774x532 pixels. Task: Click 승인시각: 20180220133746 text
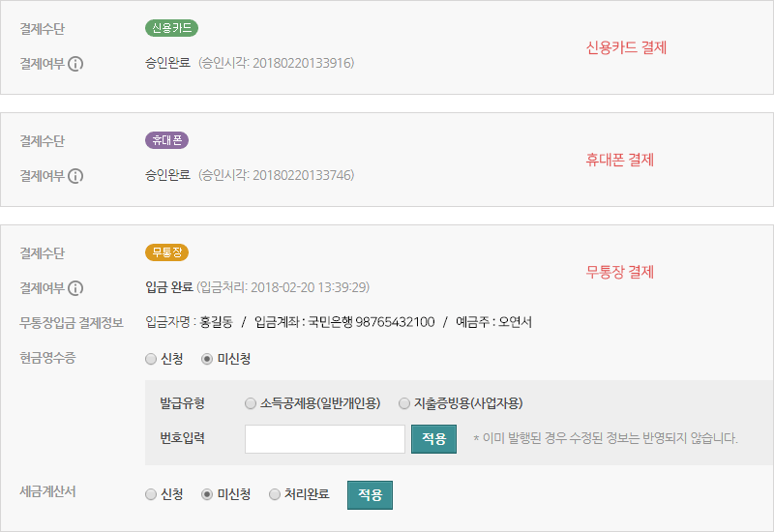tap(277, 175)
